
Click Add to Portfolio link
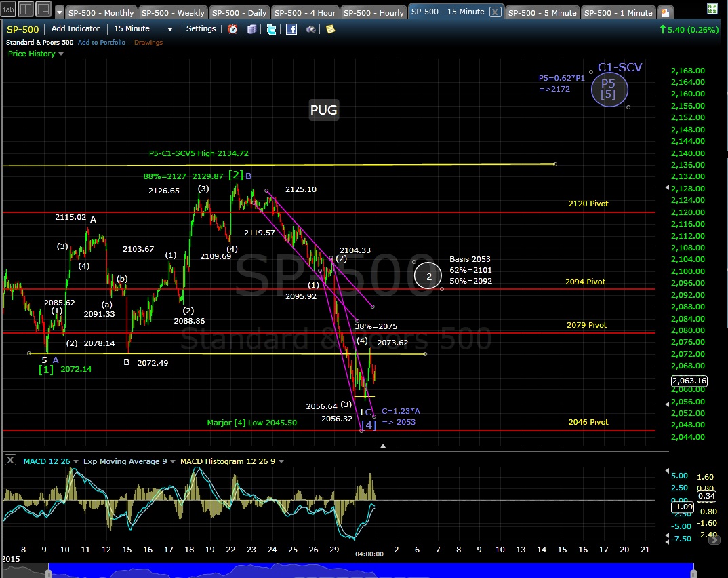pyautogui.click(x=102, y=42)
